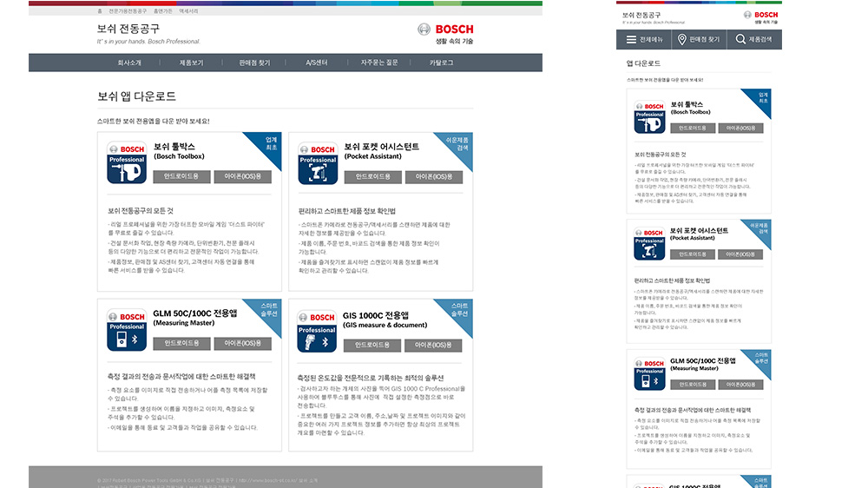This screenshot has height=488, width=868.
Task: Tap the 보쉬 포켓 어시스턴트 title in mobile view
Action: pyautogui.click(x=699, y=230)
